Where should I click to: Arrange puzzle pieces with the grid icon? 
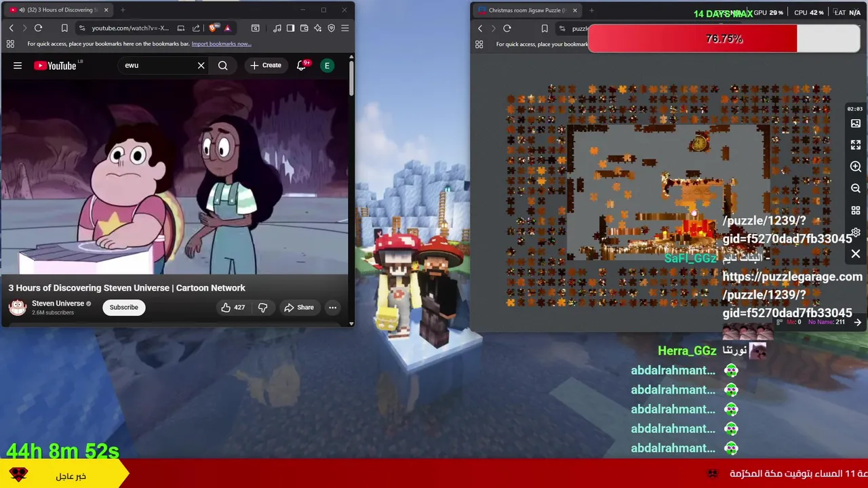856,210
